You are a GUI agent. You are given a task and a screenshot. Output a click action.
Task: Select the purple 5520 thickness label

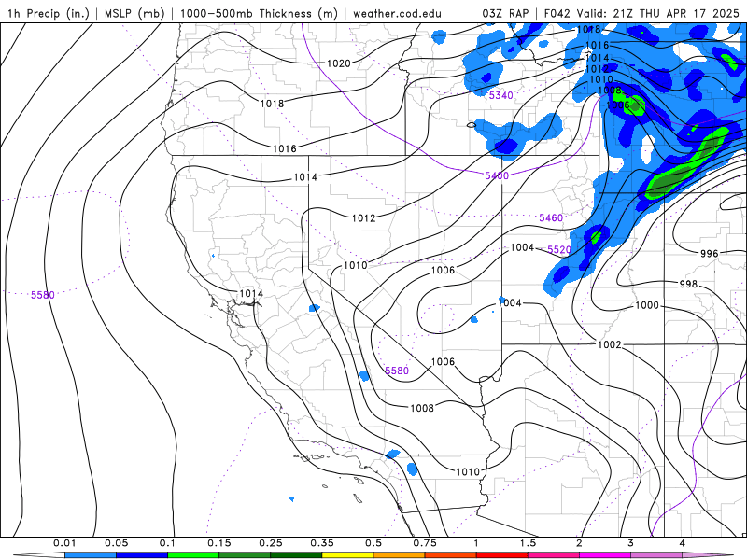pyautogui.click(x=559, y=249)
